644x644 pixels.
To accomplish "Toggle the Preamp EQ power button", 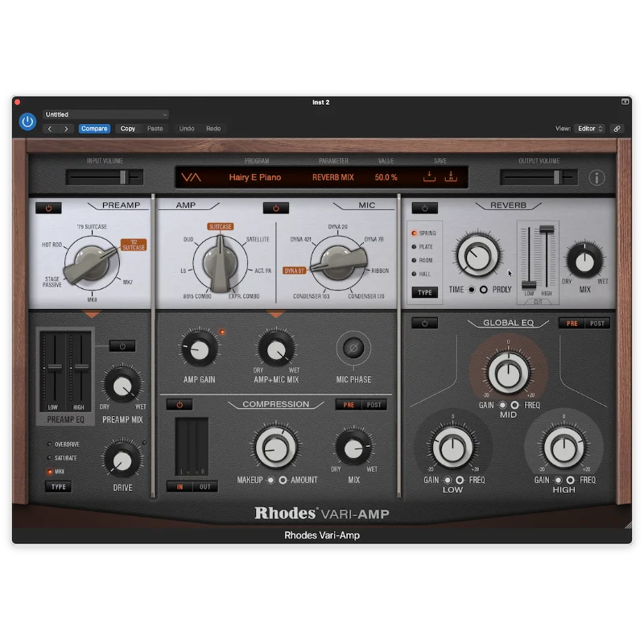I will 122,346.
